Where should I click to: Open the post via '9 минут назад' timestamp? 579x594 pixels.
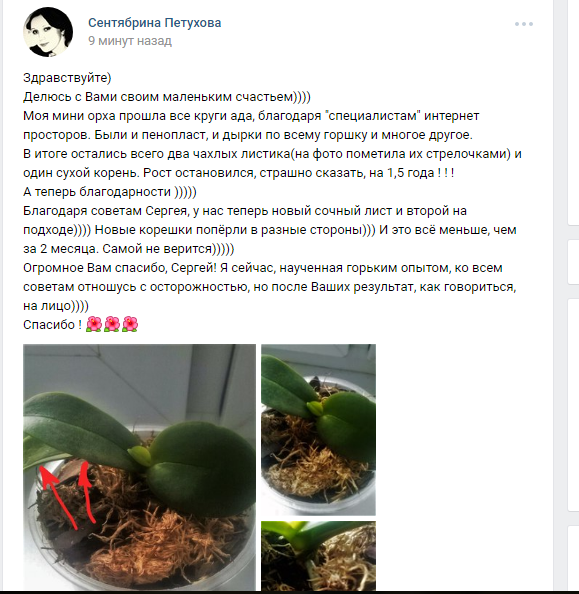[130, 41]
